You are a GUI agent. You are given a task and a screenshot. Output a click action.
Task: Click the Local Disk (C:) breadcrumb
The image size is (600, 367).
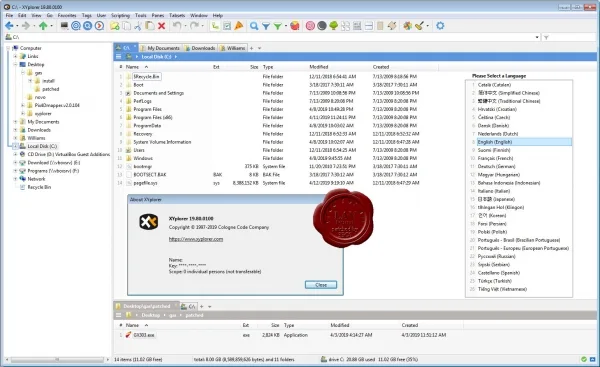pos(156,57)
